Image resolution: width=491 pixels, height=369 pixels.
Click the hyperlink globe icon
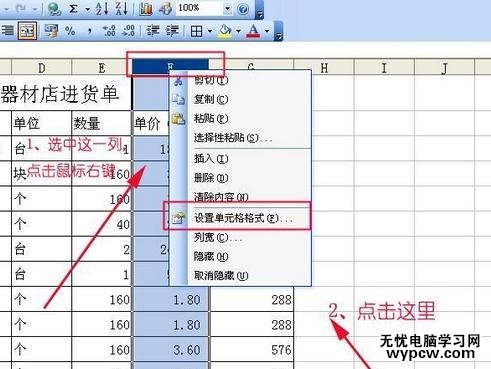click(x=54, y=9)
